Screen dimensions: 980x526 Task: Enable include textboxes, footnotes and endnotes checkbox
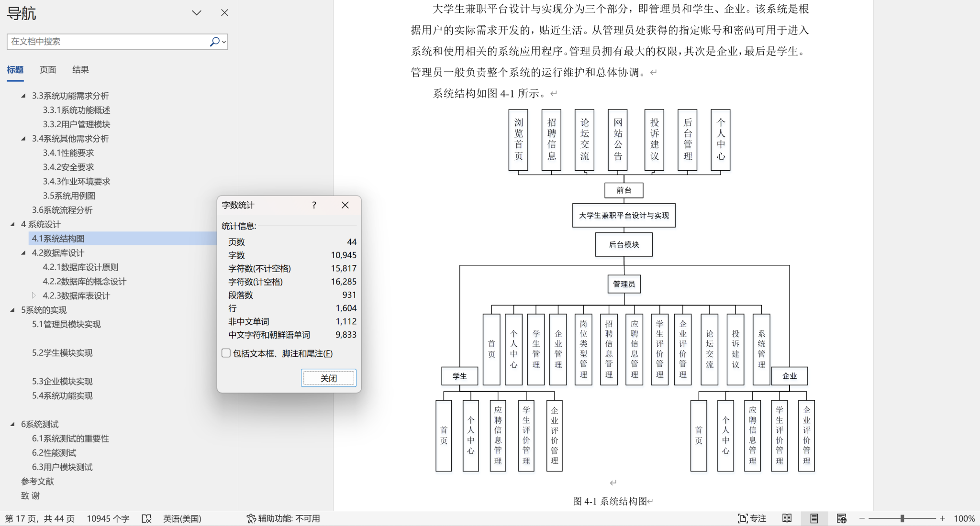tap(226, 353)
